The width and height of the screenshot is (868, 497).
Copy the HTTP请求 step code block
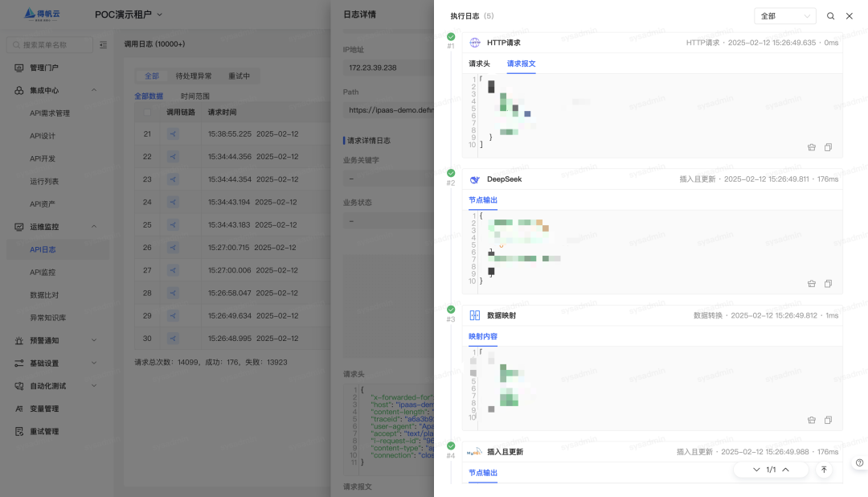tap(828, 147)
